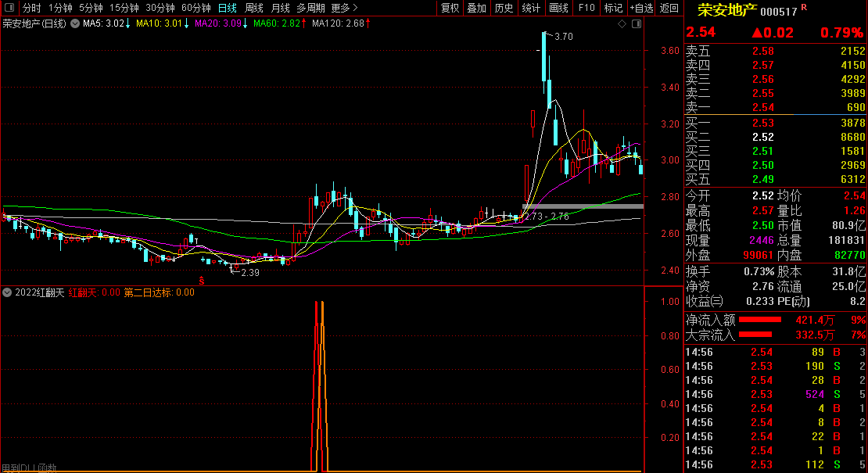Click the red R badge beside stock code
This screenshot has width=868, height=473.
(x=805, y=8)
